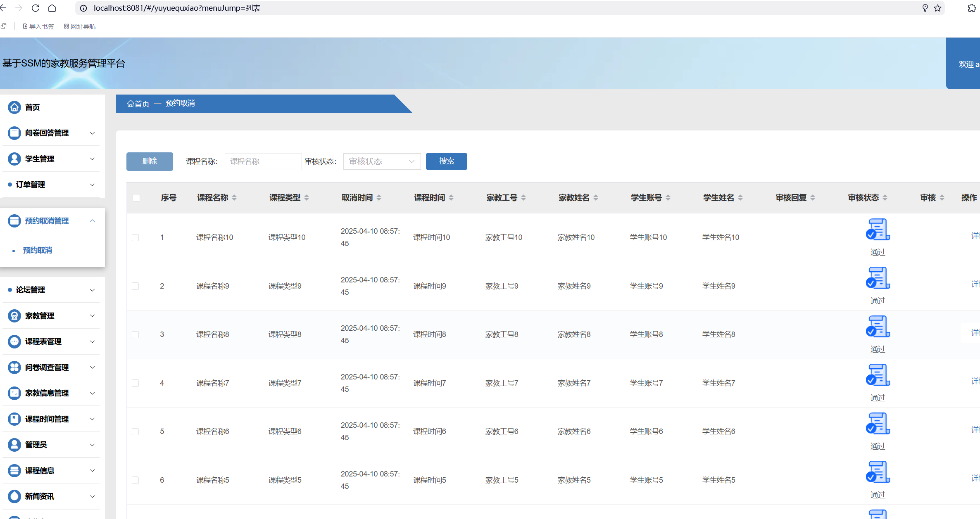Click the 学生管理 user icon
This screenshot has height=519, width=980.
pos(14,159)
